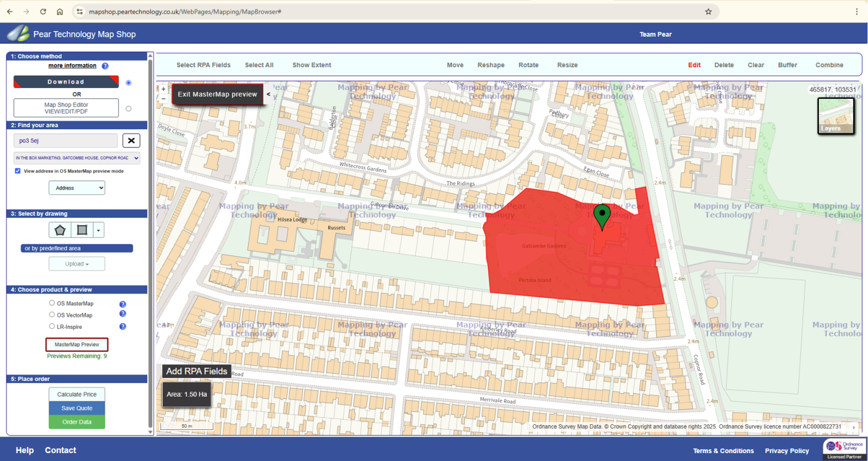The width and height of the screenshot is (868, 461).
Task: Choose the Resize tool in toolbar
Action: pyautogui.click(x=567, y=65)
